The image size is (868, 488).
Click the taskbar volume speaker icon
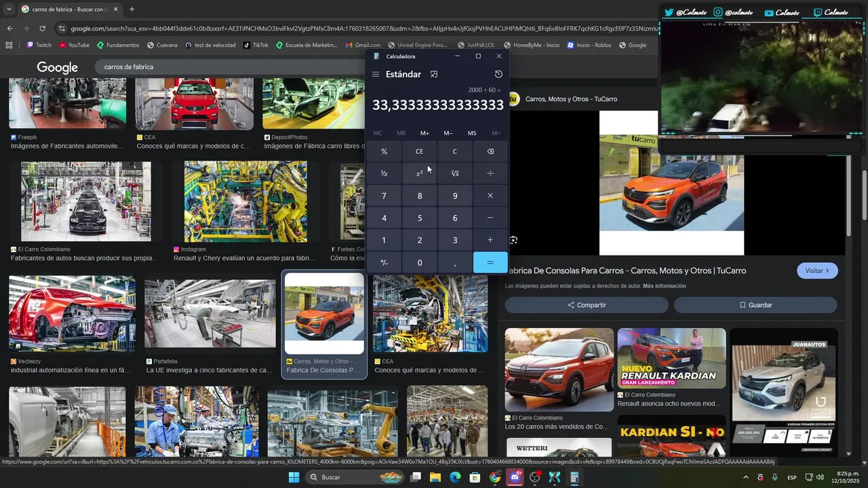[820, 477]
